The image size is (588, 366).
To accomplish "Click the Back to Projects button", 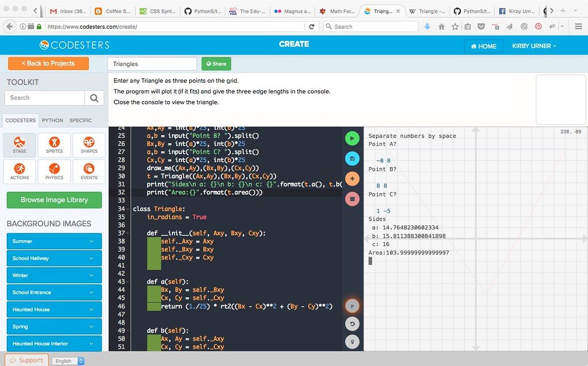I will pyautogui.click(x=48, y=63).
